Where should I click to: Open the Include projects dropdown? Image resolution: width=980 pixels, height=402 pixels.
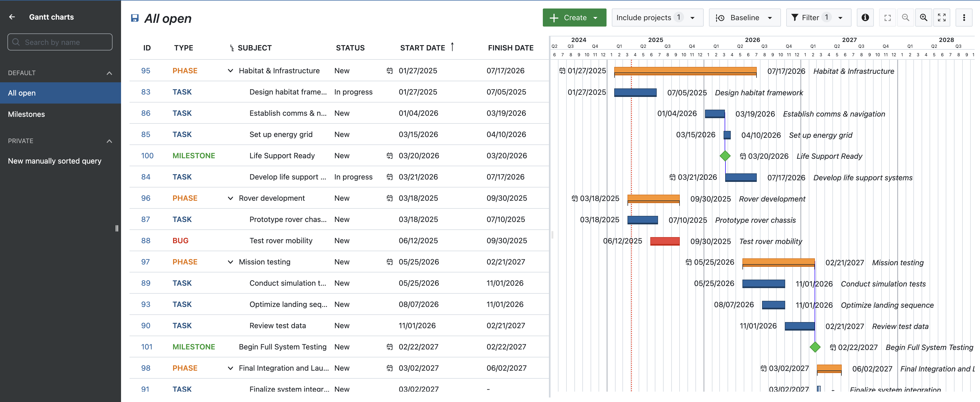pyautogui.click(x=657, y=18)
